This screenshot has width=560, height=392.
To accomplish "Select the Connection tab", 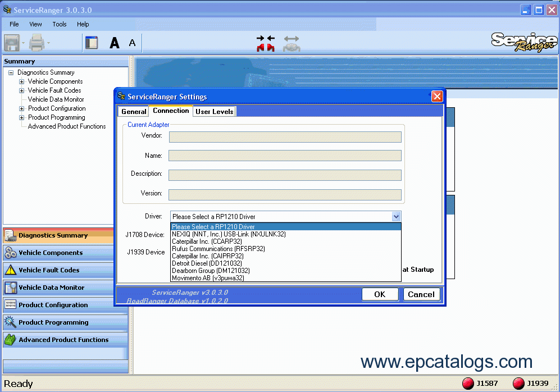I will [171, 111].
